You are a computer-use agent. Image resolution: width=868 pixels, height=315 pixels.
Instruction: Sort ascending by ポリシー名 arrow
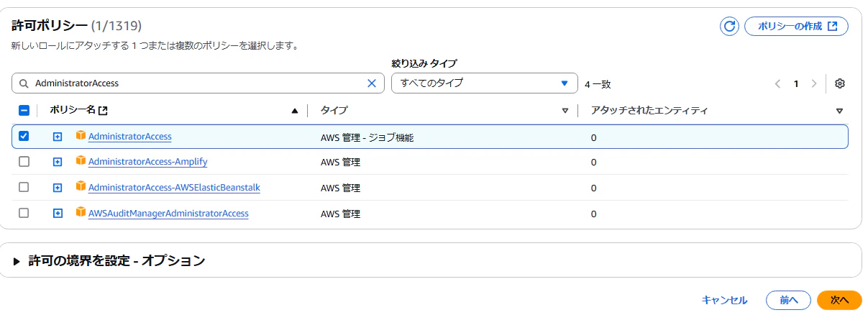point(295,111)
